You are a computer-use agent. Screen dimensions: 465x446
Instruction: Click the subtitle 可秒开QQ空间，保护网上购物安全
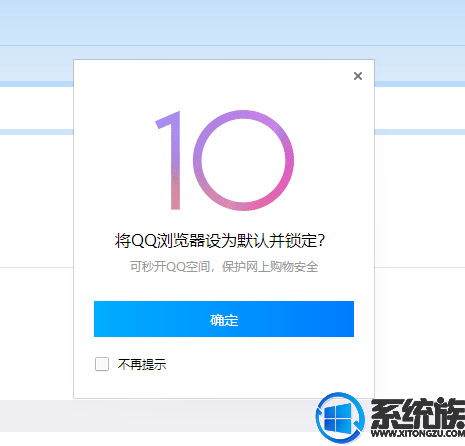click(x=224, y=267)
